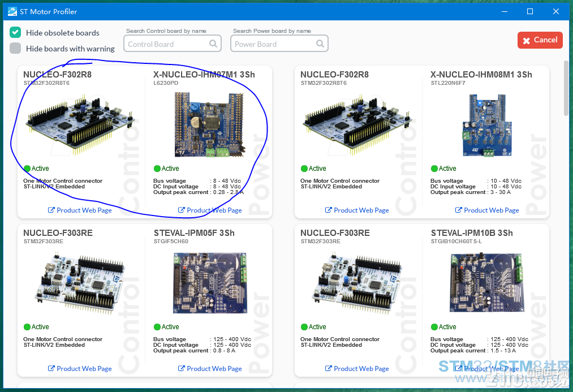
Task: Click Active status under the STEVAL-IPM10B image
Action: 443,327
